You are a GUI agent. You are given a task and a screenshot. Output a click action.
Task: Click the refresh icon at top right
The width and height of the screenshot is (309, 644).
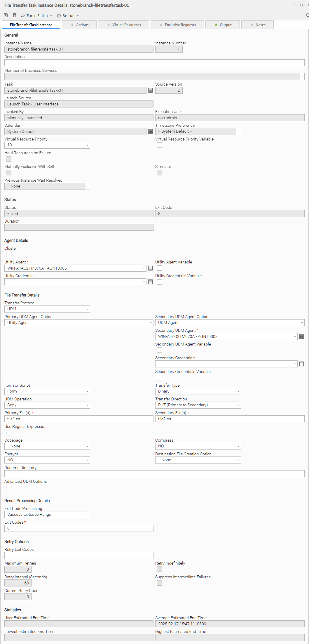(x=307, y=15)
